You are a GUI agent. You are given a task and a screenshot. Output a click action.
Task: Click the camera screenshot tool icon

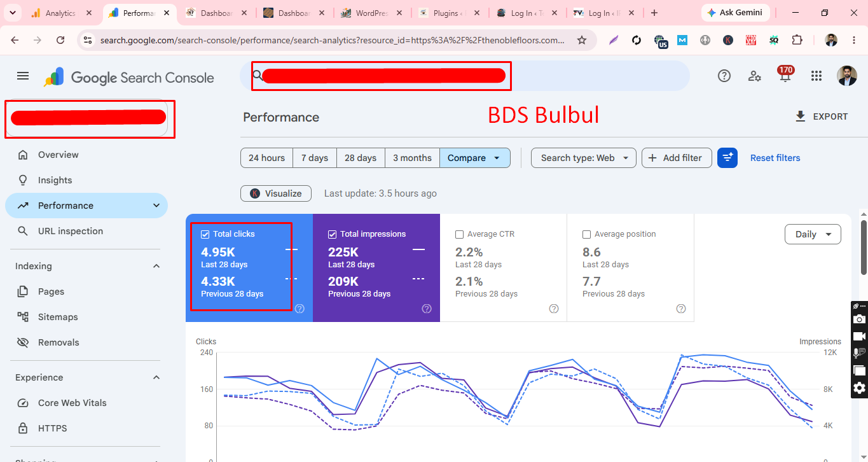pos(859,319)
